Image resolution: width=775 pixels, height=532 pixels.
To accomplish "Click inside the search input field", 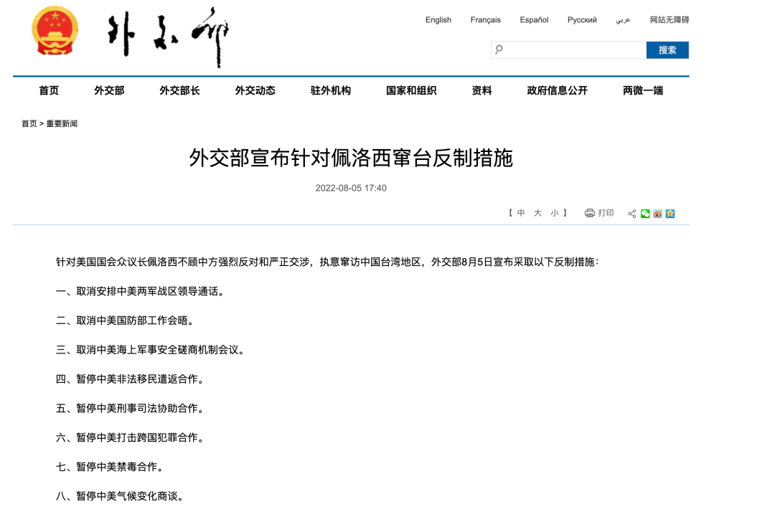I will click(574, 50).
